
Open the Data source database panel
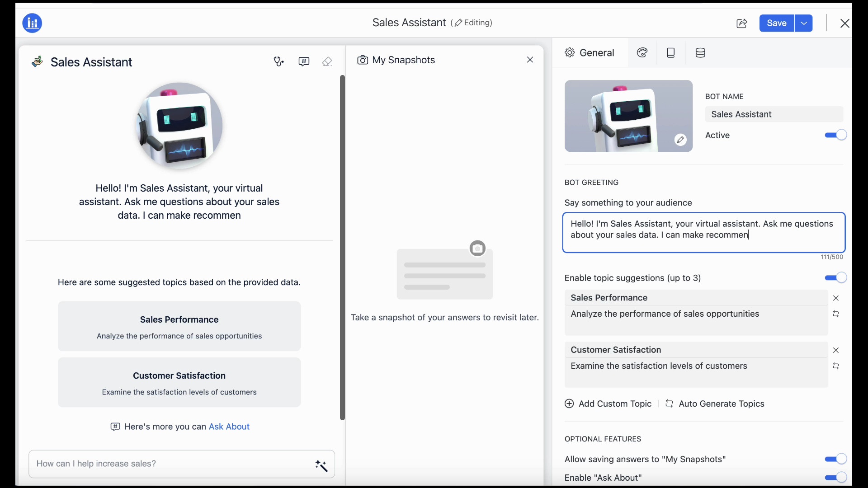tap(700, 52)
